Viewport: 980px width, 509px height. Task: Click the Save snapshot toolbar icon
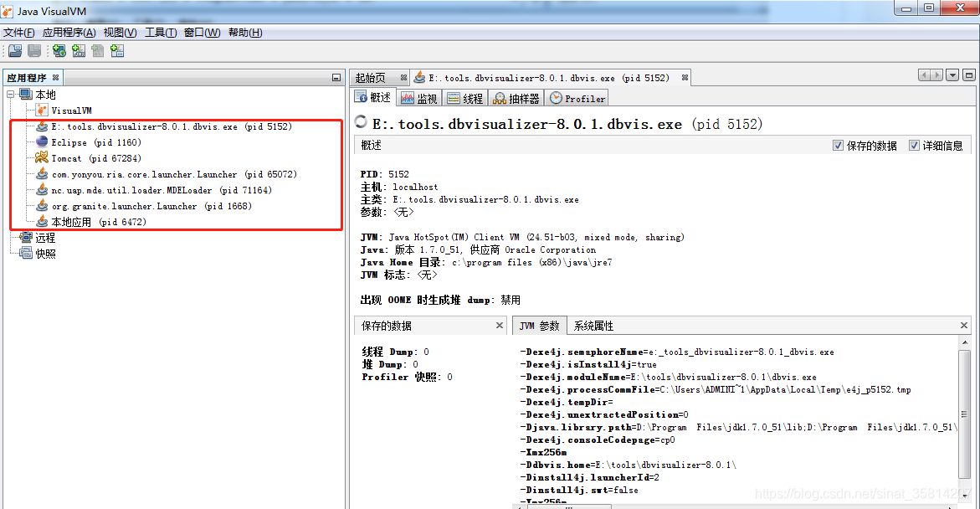[x=34, y=51]
